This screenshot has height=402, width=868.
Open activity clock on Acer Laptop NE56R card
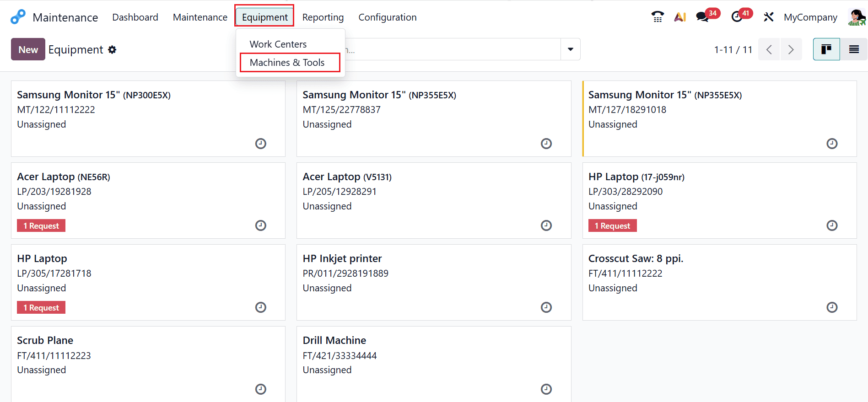261,225
